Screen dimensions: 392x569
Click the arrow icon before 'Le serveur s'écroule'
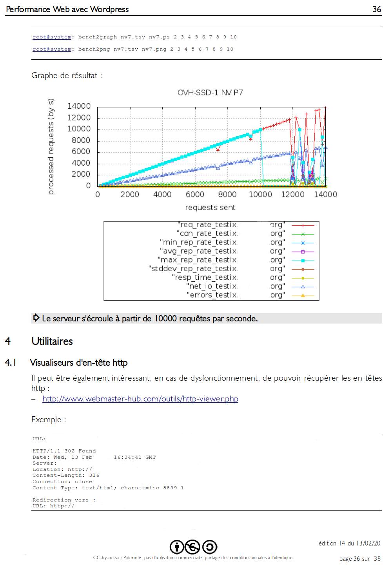(36, 317)
